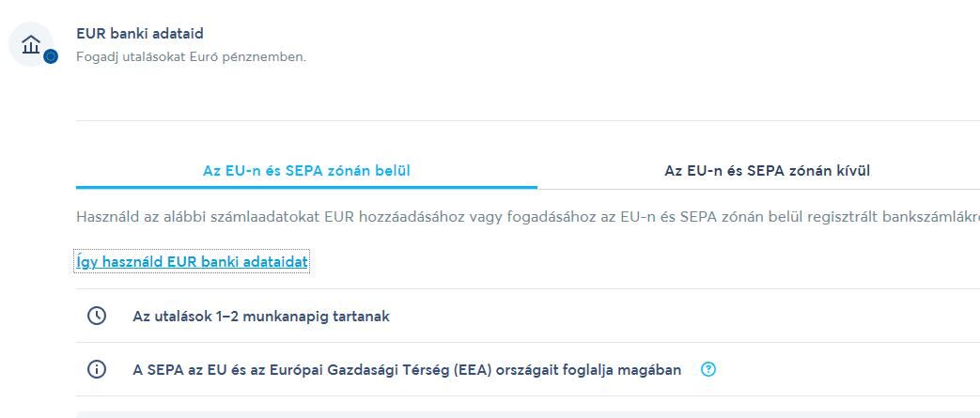980x418 pixels.
Task: Open "Így használd EUR banki adataidat" link
Action: tap(192, 262)
